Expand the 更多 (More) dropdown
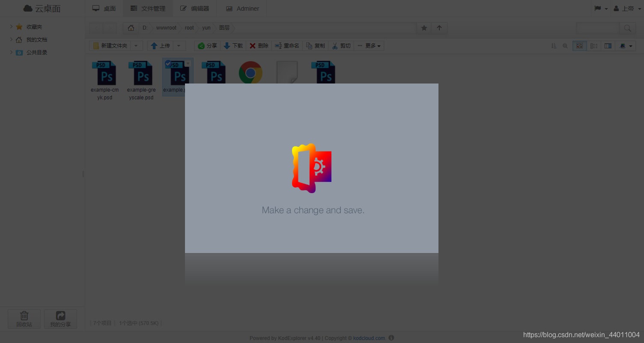This screenshot has height=343, width=644. [x=369, y=46]
